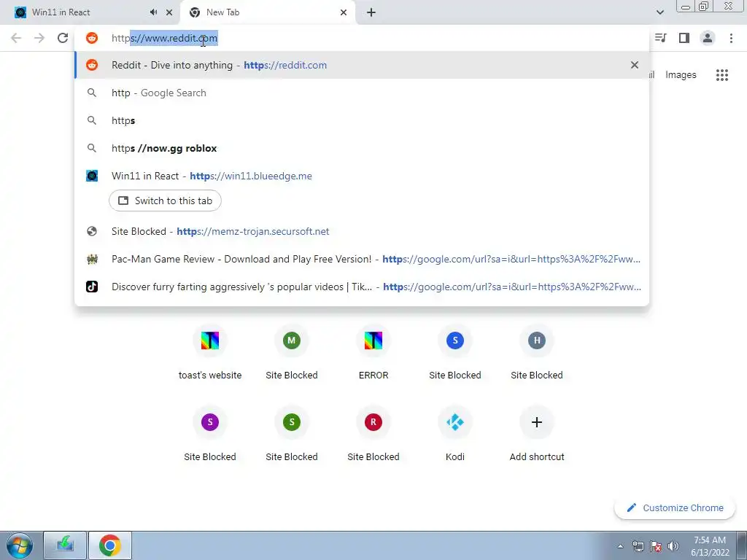
Task: Open toast's website shortcut
Action: click(210, 353)
